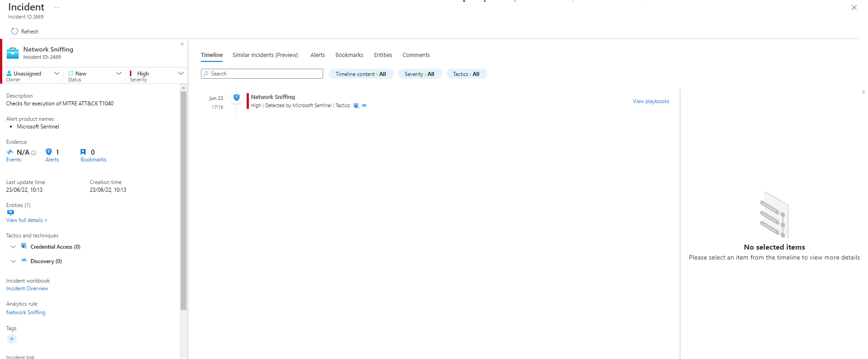Collapse the left incident details pane
Screen dimensions: 868x359
click(182, 44)
